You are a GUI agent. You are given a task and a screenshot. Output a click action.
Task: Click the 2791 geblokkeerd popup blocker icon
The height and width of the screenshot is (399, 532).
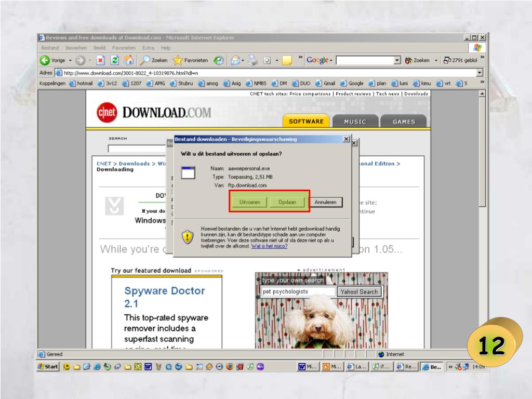(x=460, y=60)
